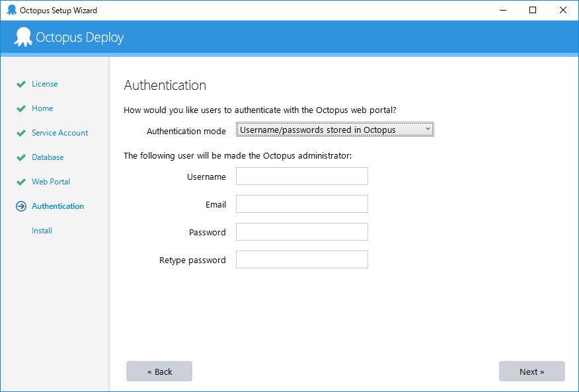Click the Password input field
This screenshot has width=579, height=392.
[x=301, y=231]
